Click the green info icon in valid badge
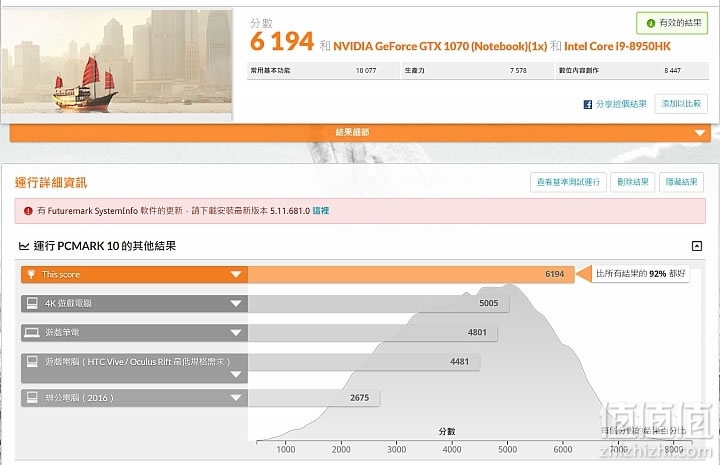The height and width of the screenshot is (465, 720). 650,23
